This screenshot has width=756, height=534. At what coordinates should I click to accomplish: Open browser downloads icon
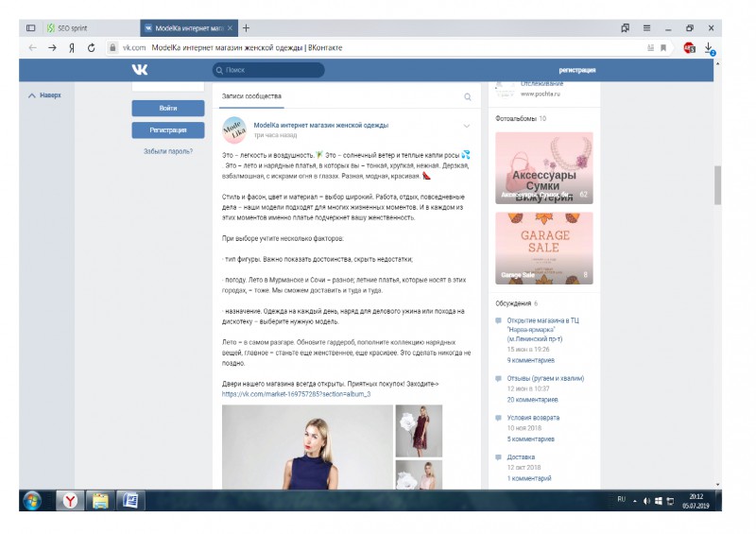[710, 48]
